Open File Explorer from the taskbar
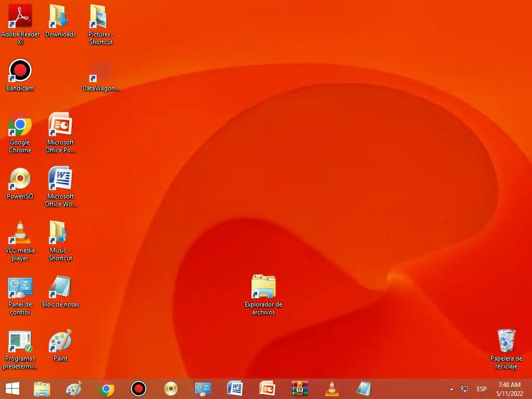This screenshot has width=532, height=399. 42,389
